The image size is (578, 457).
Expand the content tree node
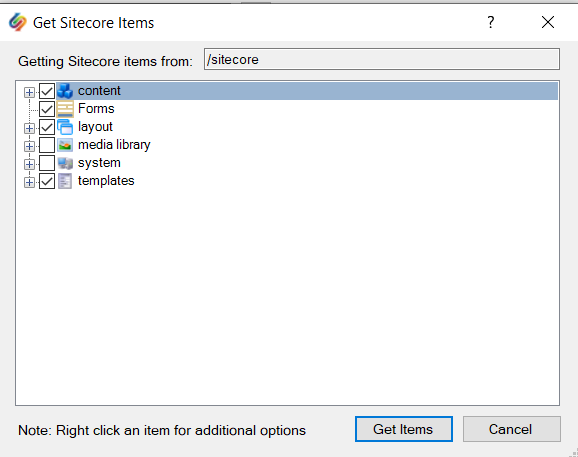(x=29, y=92)
